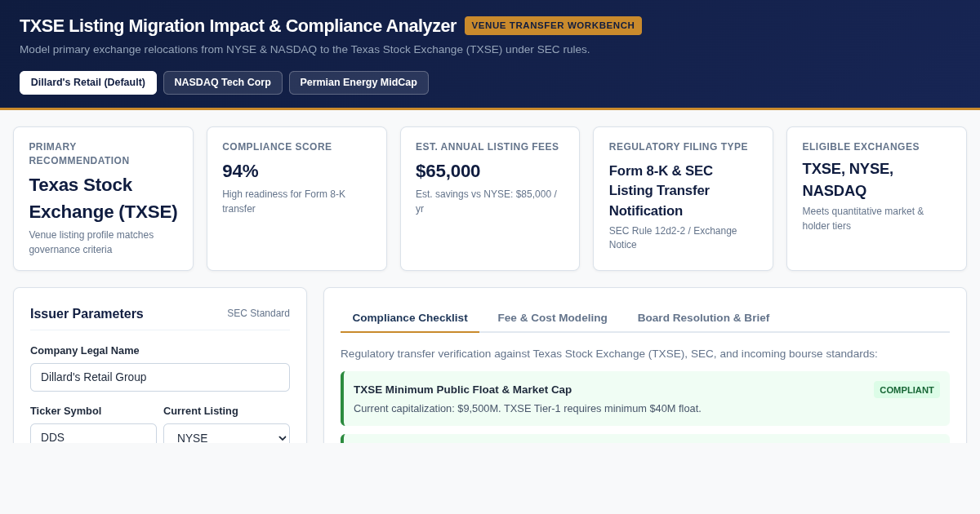Image resolution: width=980 pixels, height=514 pixels.
Task: Click the Eligible Exchanges TXSE, NYSE, NASDAQ text
Action: pos(848,179)
